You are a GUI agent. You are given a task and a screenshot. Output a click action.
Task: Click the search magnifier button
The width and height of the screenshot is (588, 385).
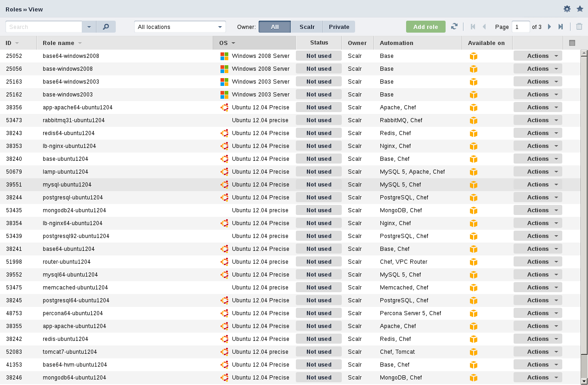click(106, 27)
